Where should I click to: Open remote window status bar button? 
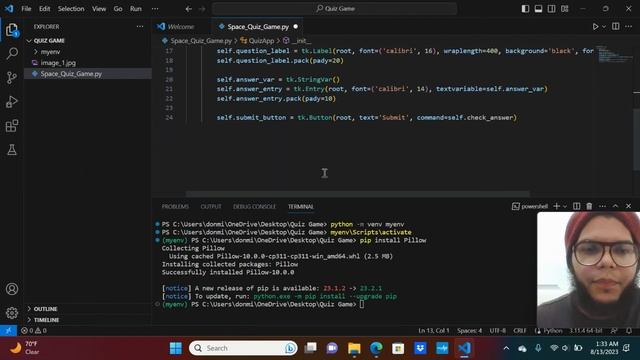(8, 331)
